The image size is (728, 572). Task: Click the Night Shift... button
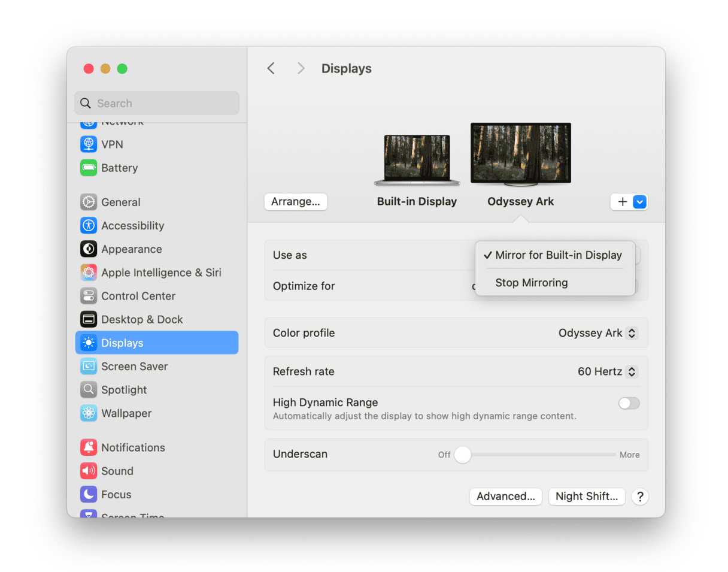587,497
